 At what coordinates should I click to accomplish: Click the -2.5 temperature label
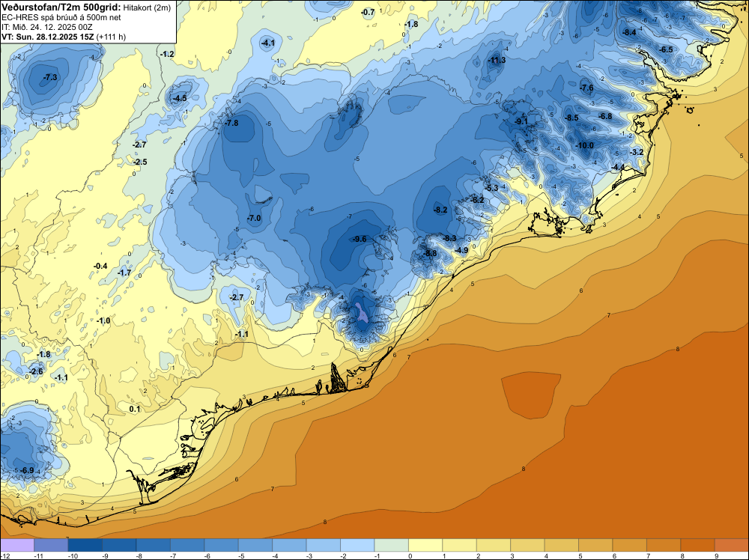140,162
